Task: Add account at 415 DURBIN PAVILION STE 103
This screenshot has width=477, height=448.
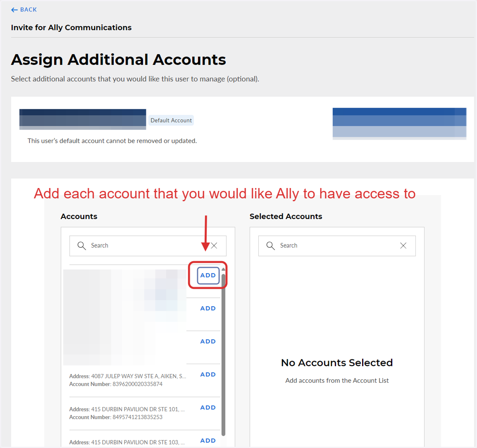Action: point(208,440)
